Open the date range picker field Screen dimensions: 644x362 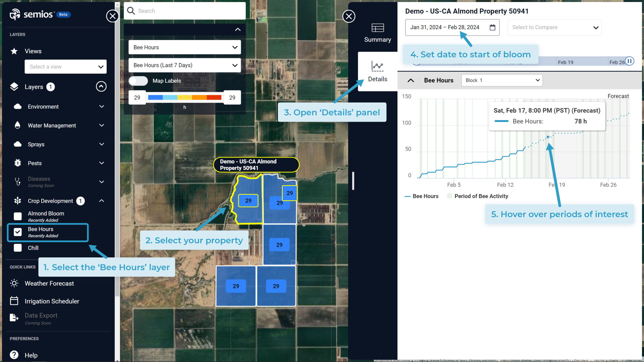point(452,27)
